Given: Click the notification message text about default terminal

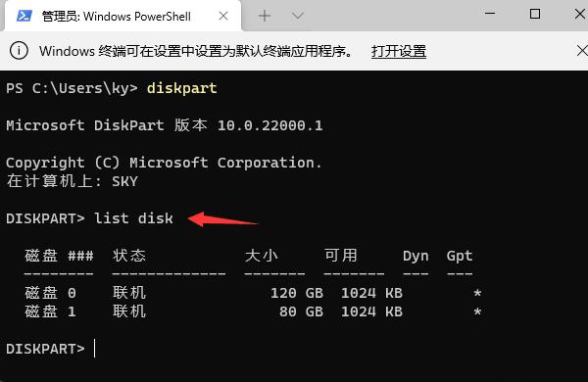Looking at the screenshot, I should (196, 51).
